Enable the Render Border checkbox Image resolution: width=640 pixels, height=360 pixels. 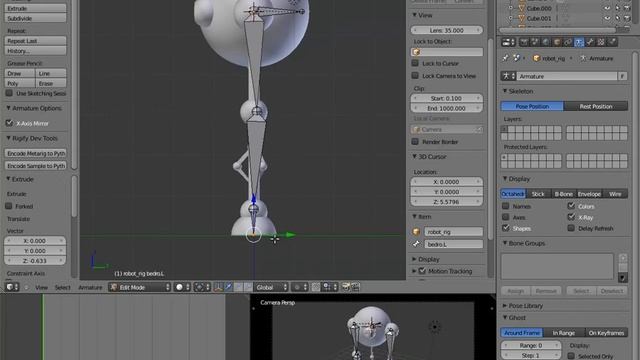coord(415,142)
